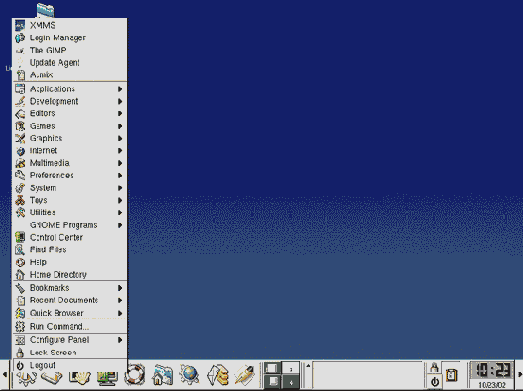Switch to the top-left desktop in the pager
523x391 pixels.
(272, 368)
